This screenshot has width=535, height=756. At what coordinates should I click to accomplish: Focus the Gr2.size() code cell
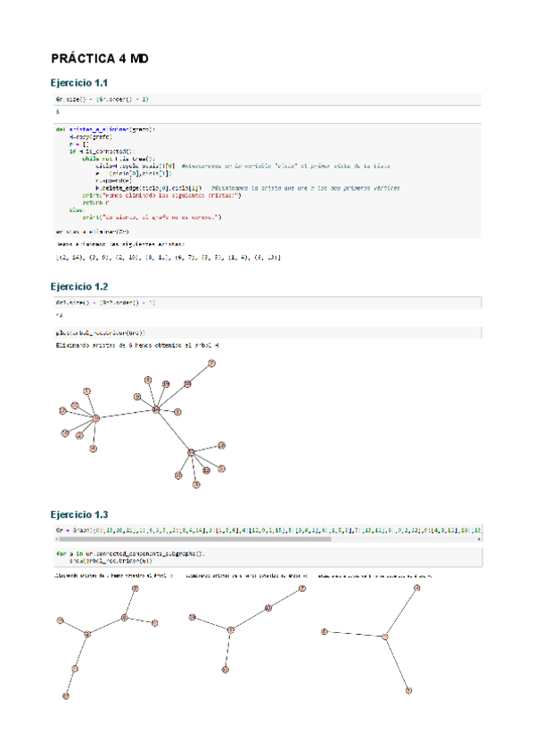tap(267, 303)
